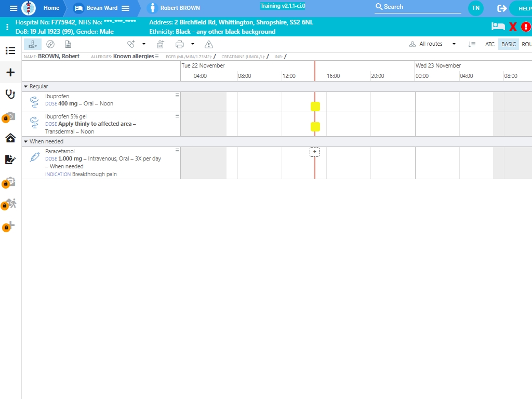Screen dimensions: 532x399
Task: Open the hamburger main menu
Action: [x=13, y=8]
